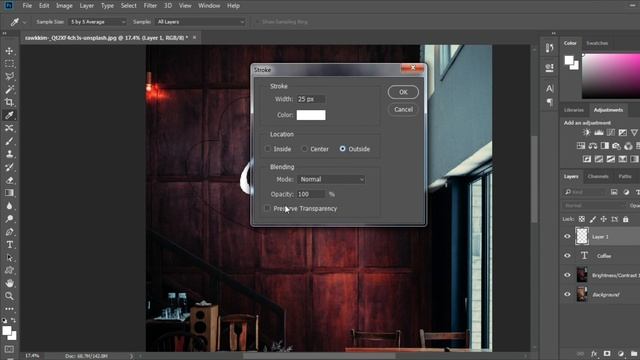Switch to the Channels tab
This screenshot has height=360, width=640.
tap(598, 176)
